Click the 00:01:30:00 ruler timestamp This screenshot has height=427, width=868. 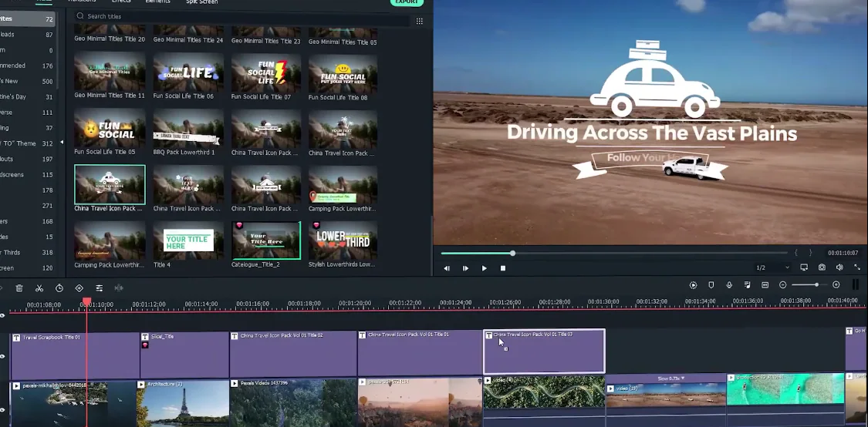[603, 301]
